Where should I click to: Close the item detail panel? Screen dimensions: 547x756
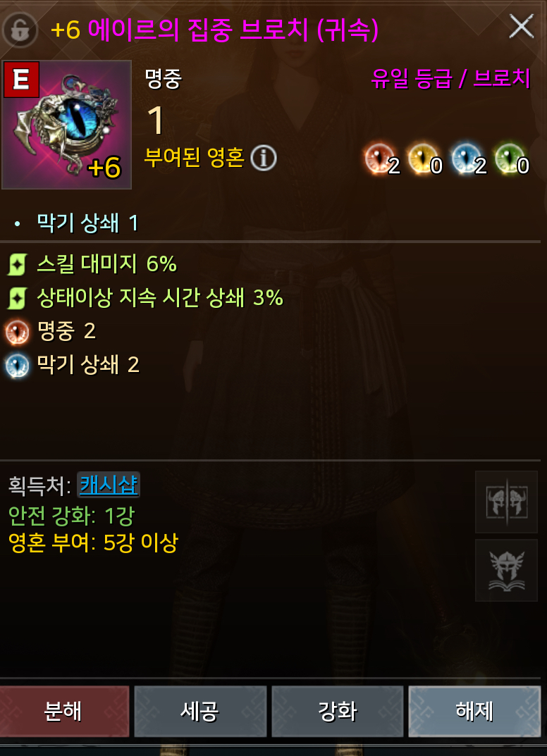click(522, 26)
